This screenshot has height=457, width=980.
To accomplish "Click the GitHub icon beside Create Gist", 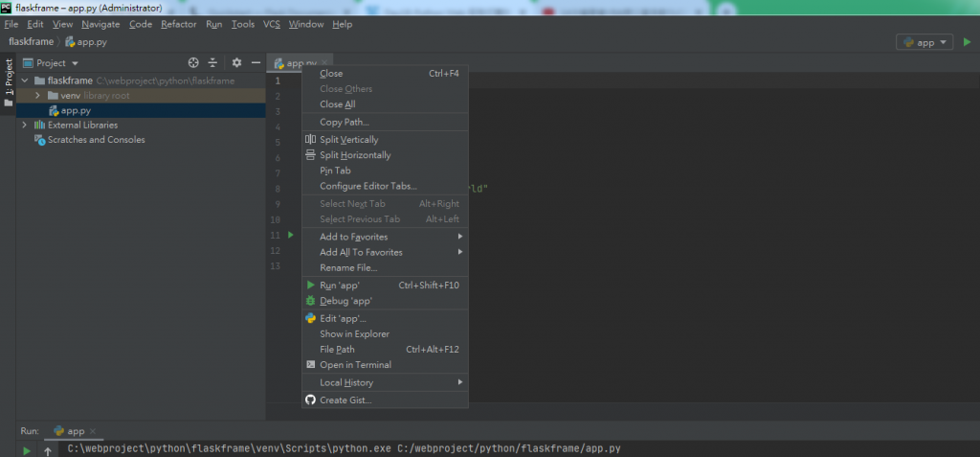I will (x=311, y=400).
